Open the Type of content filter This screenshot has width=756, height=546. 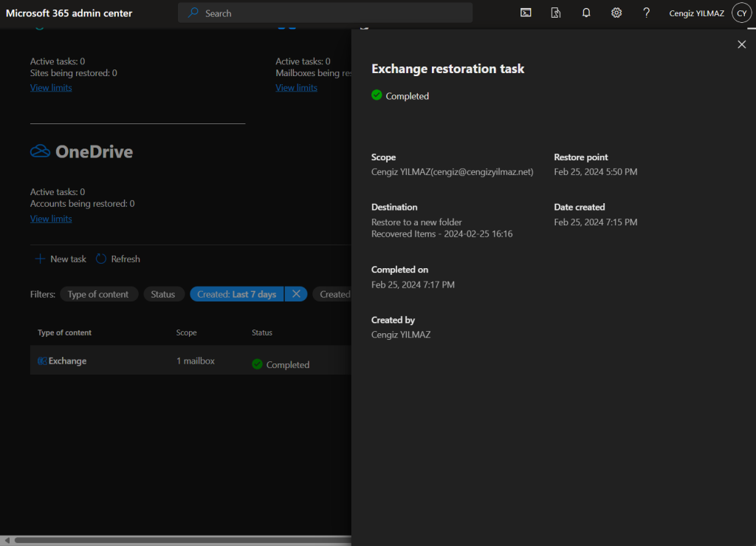(x=98, y=294)
